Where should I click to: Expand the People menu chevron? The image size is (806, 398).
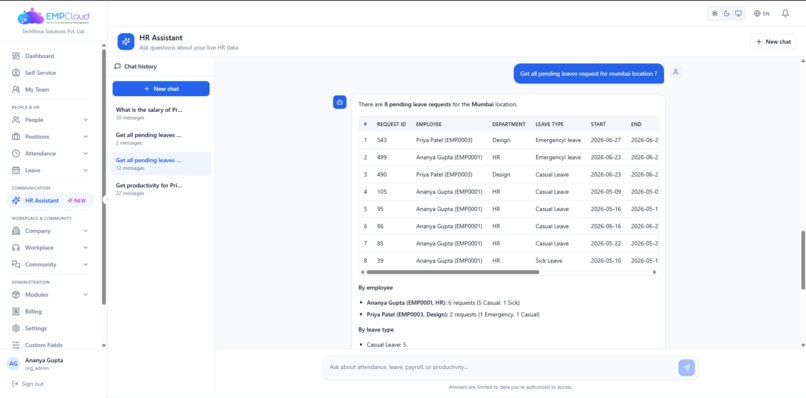point(85,120)
